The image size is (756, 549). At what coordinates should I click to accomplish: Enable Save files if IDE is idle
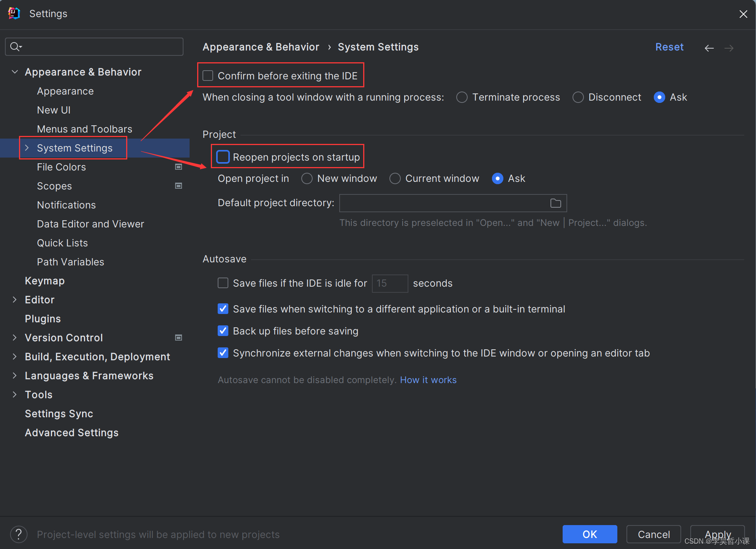[x=223, y=283]
